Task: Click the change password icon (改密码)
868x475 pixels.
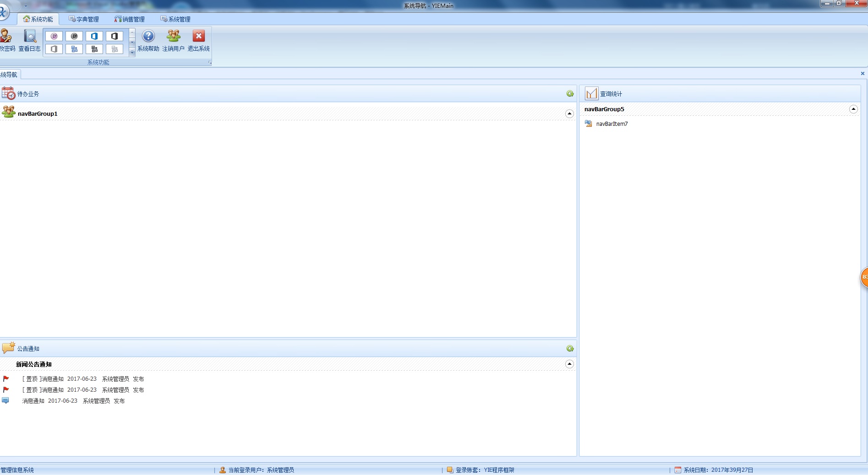Action: click(6, 37)
